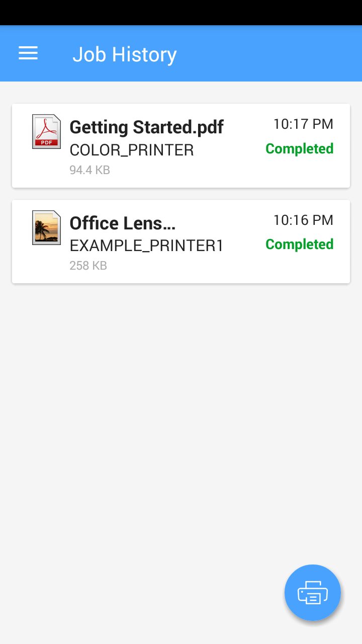Click the 94.4 KB file size
Screen dimensions: 362x644
(x=89, y=170)
